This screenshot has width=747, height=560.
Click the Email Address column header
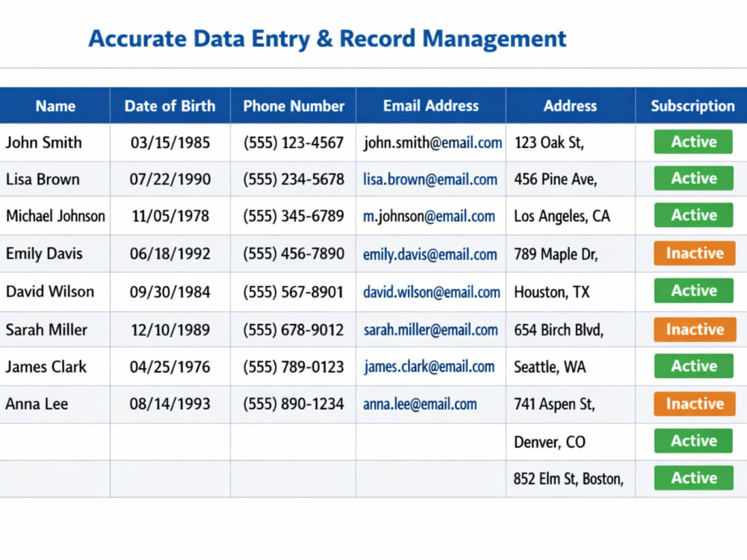[431, 106]
